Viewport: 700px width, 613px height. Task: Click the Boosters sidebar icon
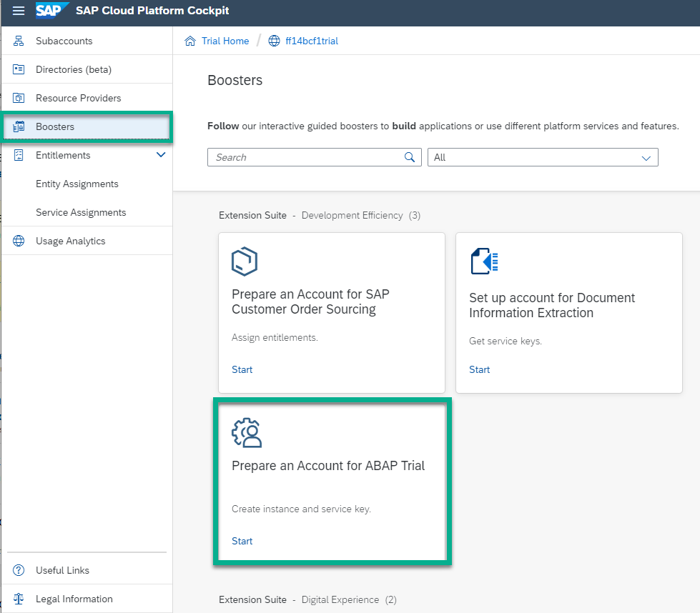(x=19, y=126)
